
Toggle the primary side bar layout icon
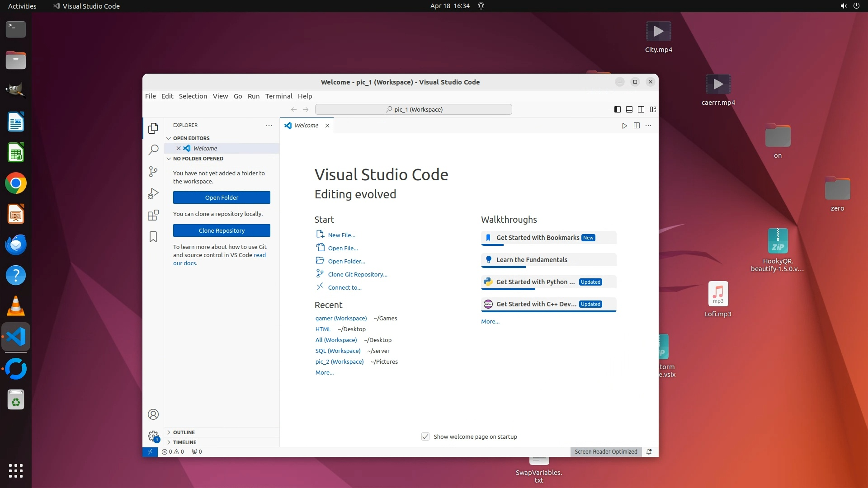click(618, 109)
